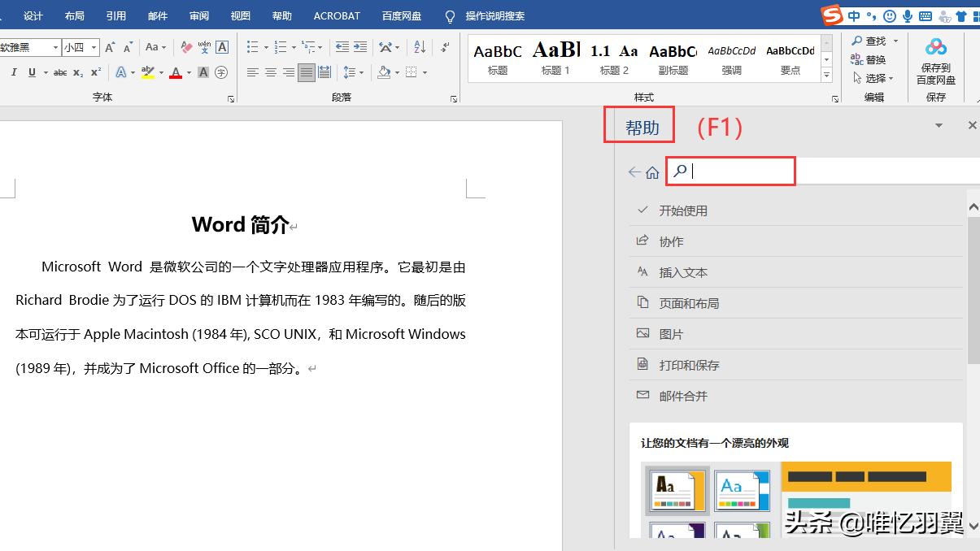
Task: Switch to the 邮件 ribbon tab
Action: 157,15
